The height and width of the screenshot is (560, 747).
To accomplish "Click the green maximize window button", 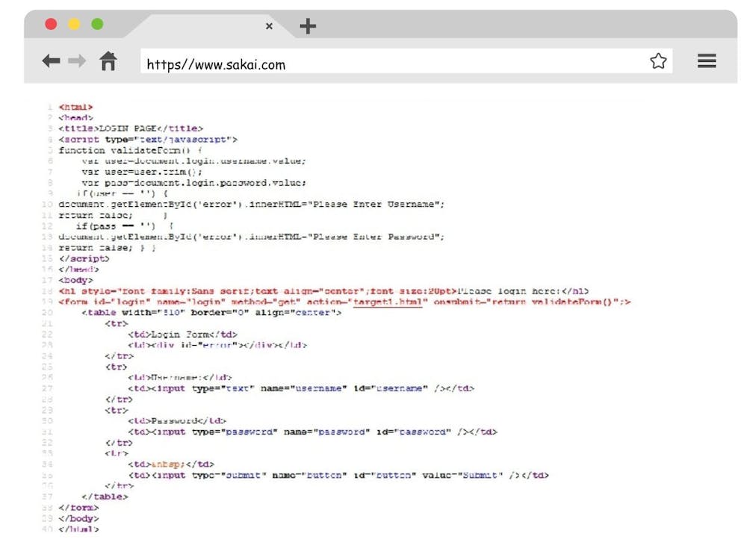I will (x=97, y=24).
